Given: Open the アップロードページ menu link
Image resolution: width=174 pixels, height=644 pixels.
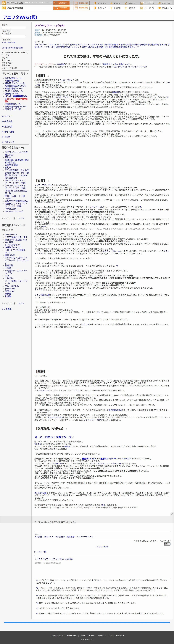Looking at the screenshot, I should (85, 536).
